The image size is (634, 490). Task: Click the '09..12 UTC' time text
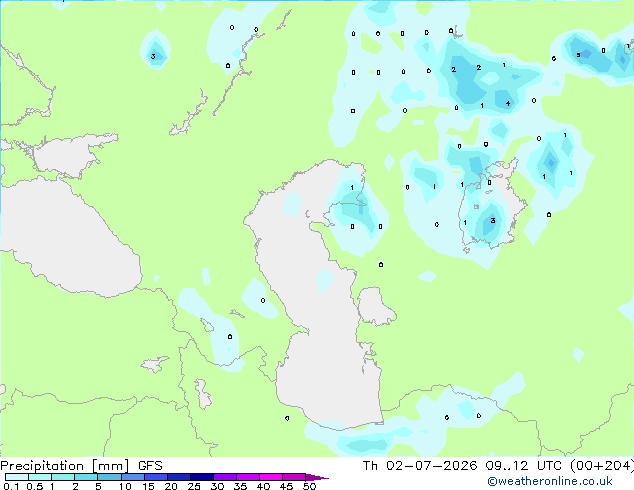pyautogui.click(x=524, y=466)
